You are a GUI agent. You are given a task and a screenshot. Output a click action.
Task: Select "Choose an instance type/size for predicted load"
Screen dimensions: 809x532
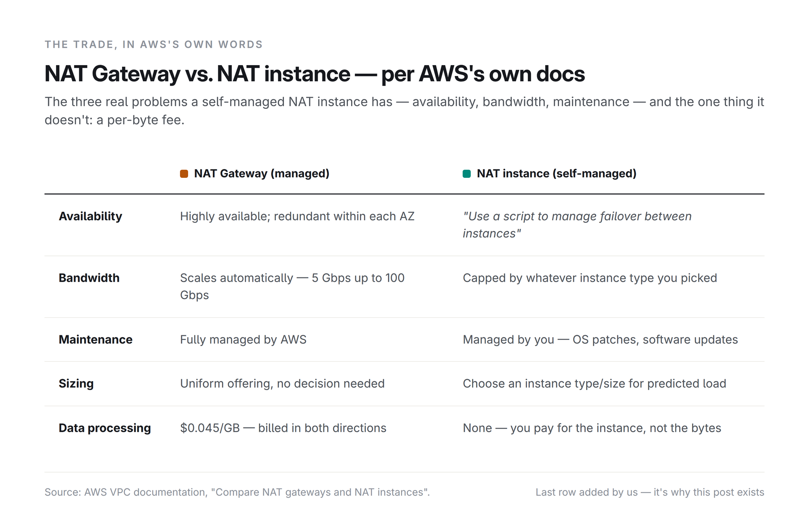(594, 384)
